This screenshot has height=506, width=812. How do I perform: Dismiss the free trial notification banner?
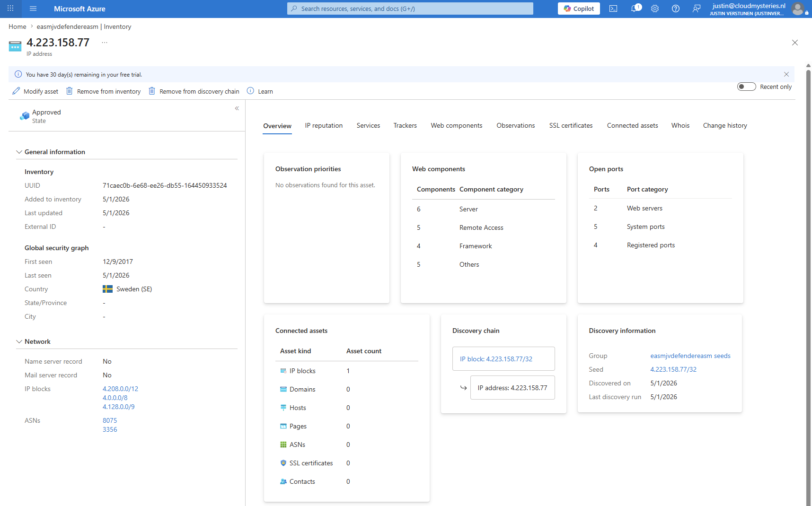click(786, 74)
